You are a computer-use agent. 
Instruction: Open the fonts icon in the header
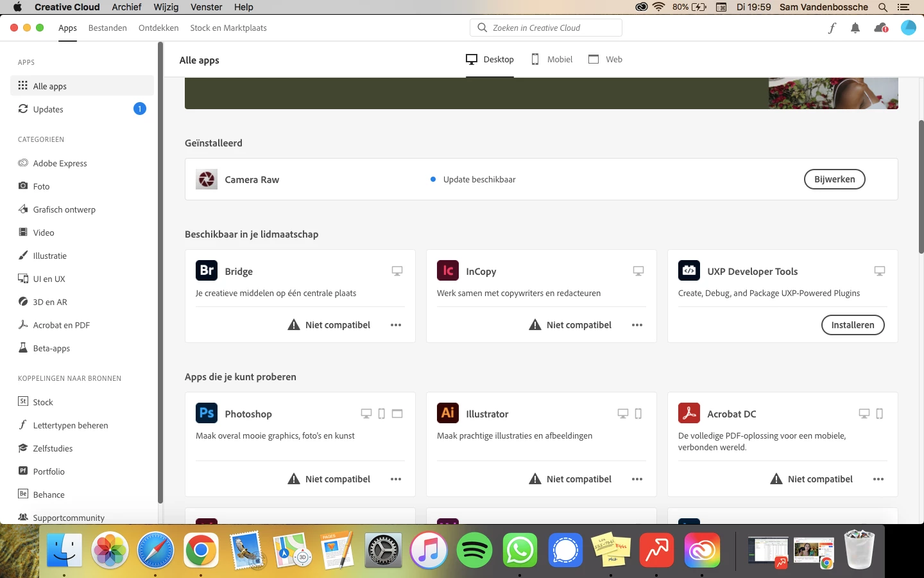click(832, 28)
